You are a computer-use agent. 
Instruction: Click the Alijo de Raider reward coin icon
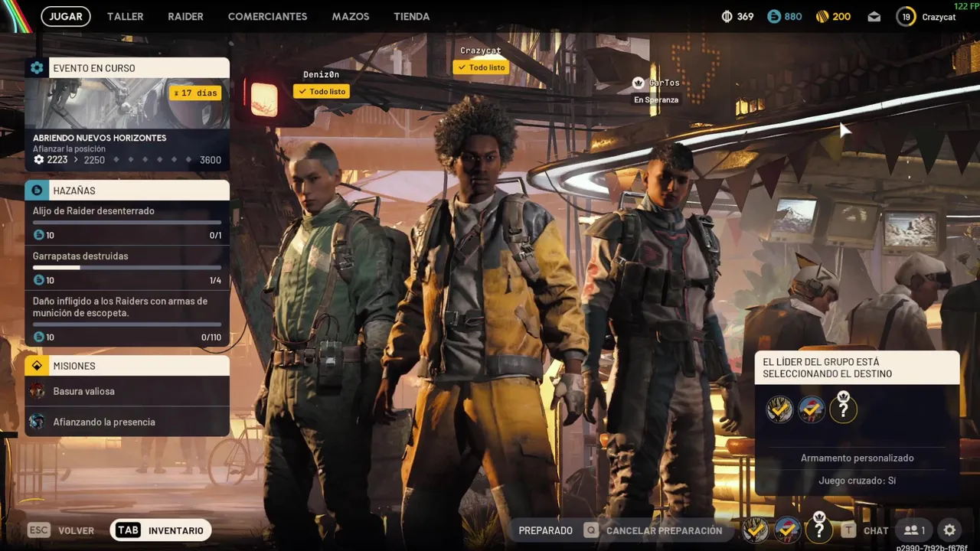39,235
